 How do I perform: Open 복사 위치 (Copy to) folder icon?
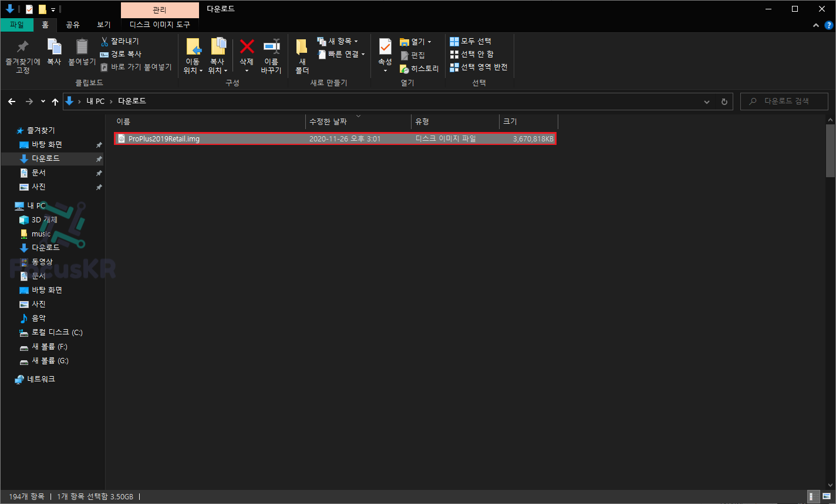pos(218,46)
